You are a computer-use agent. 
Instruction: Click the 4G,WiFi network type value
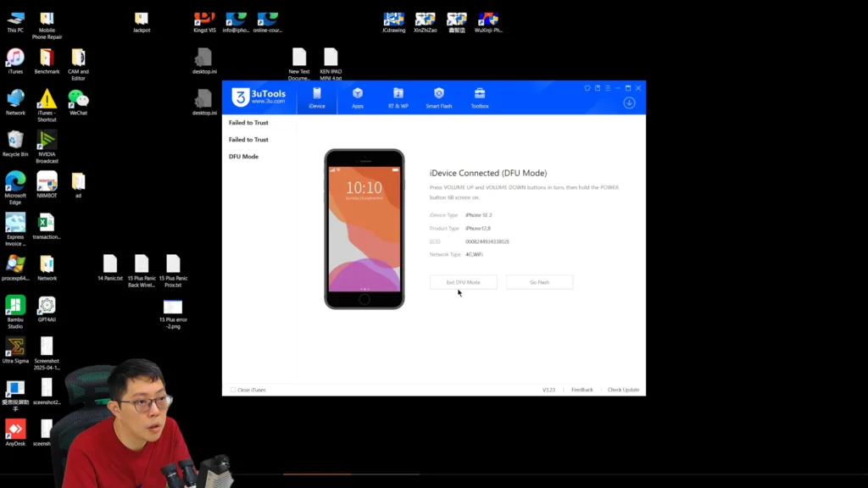pyautogui.click(x=474, y=254)
